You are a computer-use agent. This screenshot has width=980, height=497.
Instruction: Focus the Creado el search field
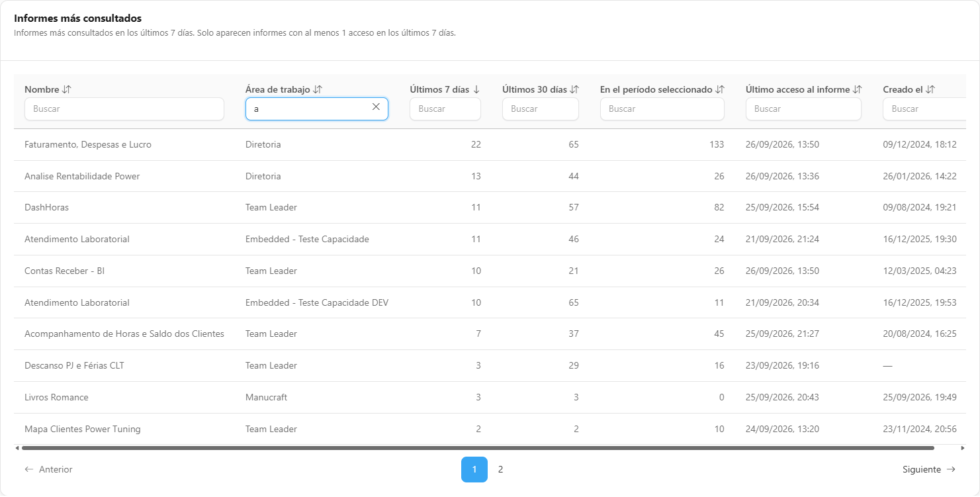pos(924,109)
